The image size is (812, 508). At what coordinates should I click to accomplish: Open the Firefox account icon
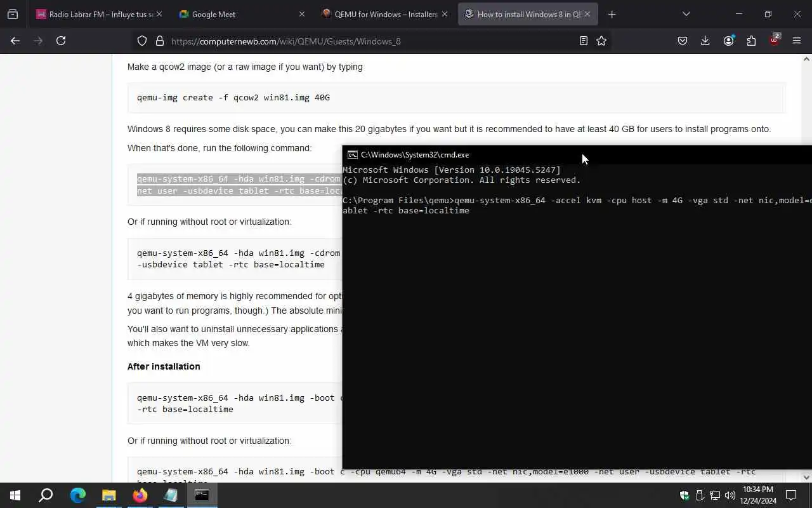pyautogui.click(x=728, y=41)
